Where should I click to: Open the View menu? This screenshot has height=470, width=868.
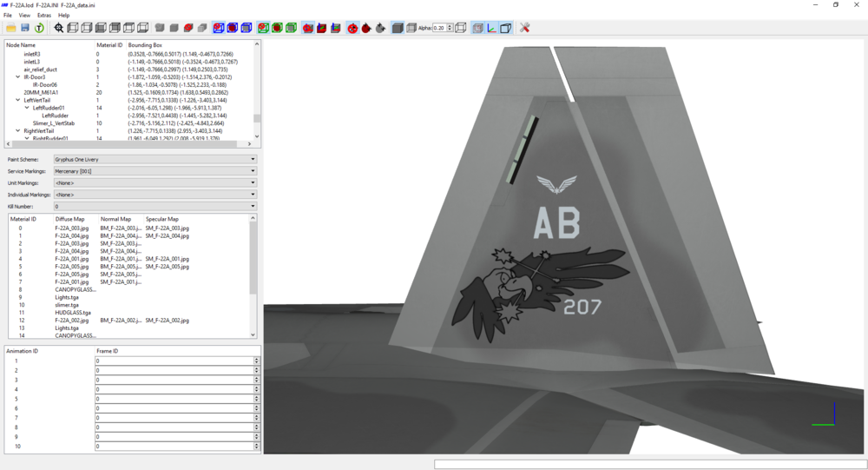[24, 15]
